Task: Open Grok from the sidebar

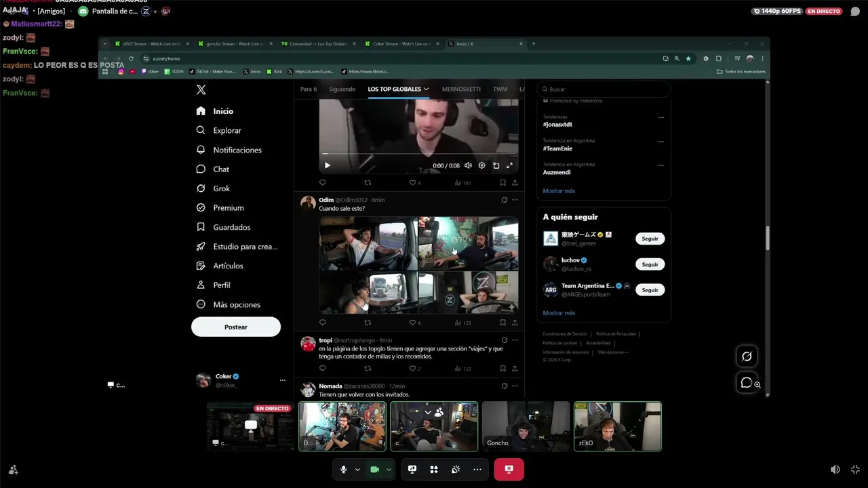Action: pos(213,188)
